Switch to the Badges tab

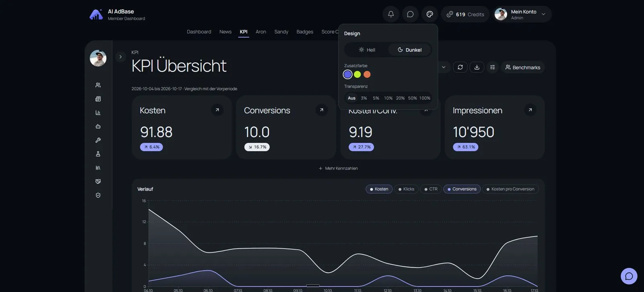tap(305, 32)
